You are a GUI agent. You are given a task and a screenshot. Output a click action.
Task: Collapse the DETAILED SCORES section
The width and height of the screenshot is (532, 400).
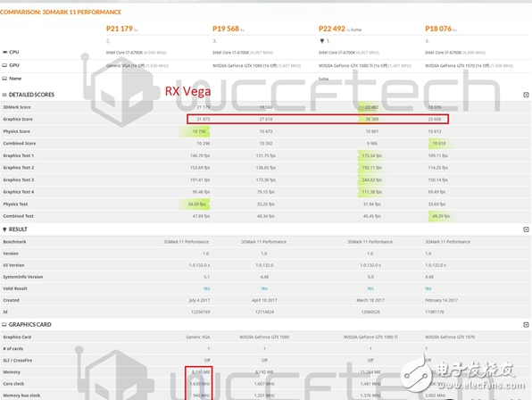click(526, 95)
